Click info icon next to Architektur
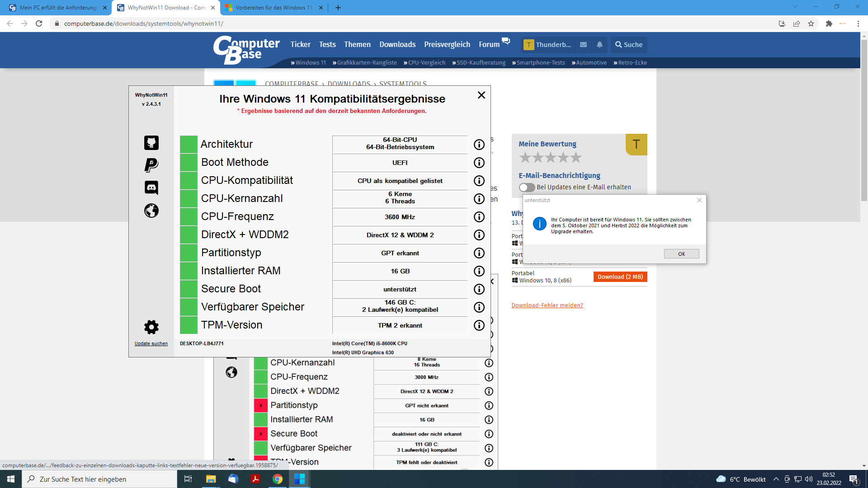The width and height of the screenshot is (868, 488). [479, 145]
